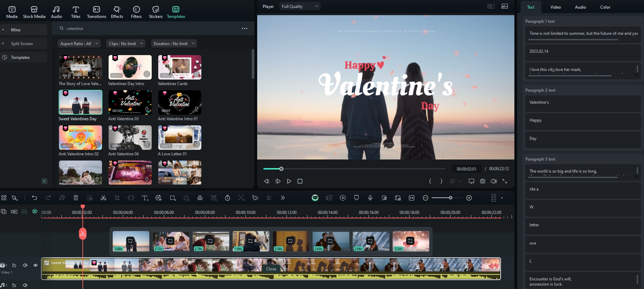The height and width of the screenshot is (289, 644).
Task: Click the mark-in curly brace icon
Action: [430, 181]
